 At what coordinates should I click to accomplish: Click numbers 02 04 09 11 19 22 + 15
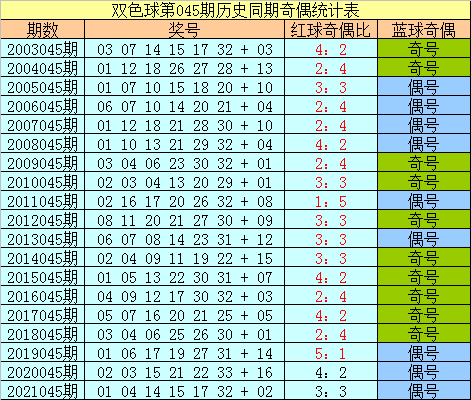[185, 258]
